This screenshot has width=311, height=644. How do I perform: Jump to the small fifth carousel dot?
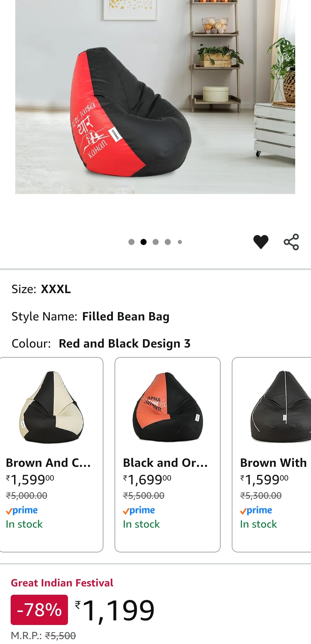(180, 242)
